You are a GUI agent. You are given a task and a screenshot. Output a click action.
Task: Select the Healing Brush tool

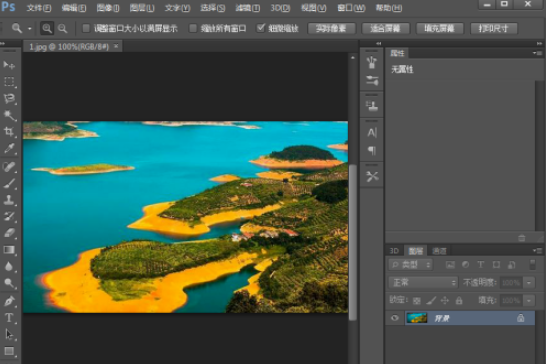[9, 167]
